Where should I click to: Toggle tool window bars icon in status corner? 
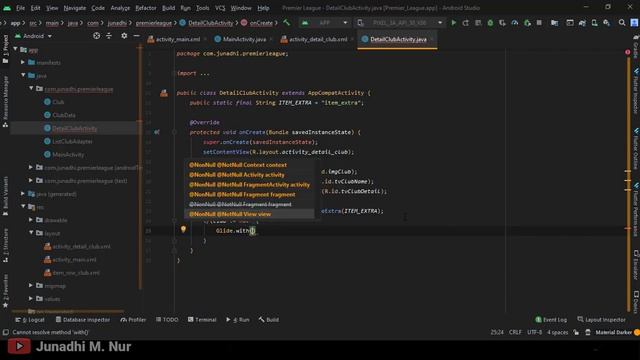tap(6, 332)
